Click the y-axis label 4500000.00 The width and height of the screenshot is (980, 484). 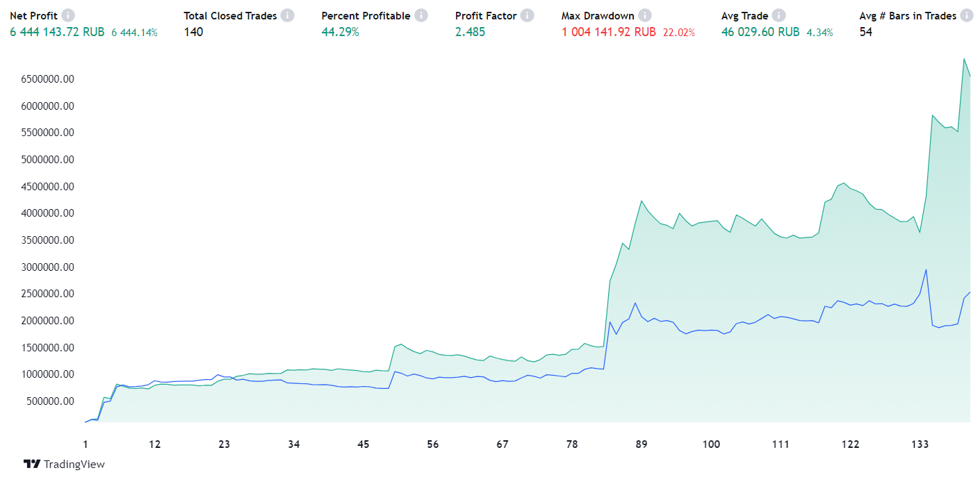[x=47, y=187]
